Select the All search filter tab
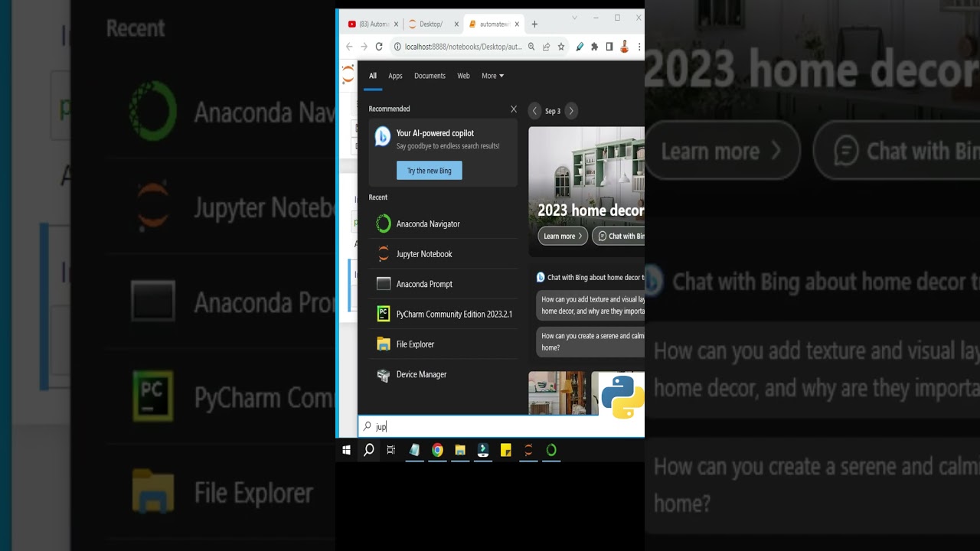The width and height of the screenshot is (980, 551). point(373,76)
